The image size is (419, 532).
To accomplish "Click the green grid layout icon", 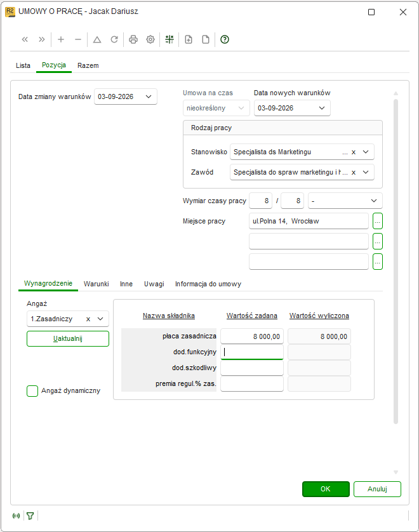I will [170, 39].
